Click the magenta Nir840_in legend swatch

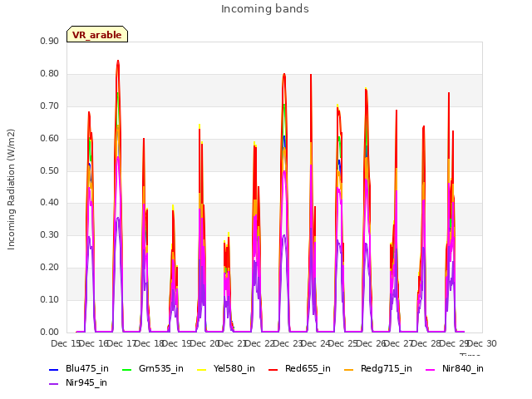coord(431,369)
